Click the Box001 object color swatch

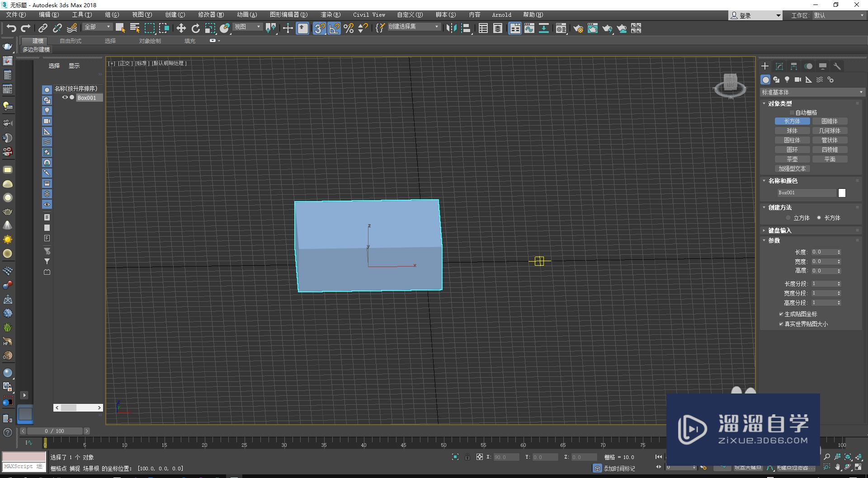click(x=842, y=193)
